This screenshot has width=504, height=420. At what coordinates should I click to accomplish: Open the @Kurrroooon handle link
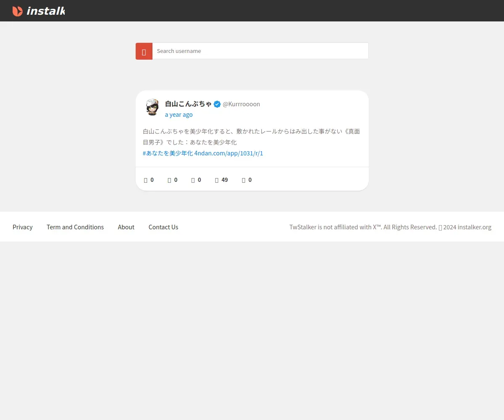[241, 104]
